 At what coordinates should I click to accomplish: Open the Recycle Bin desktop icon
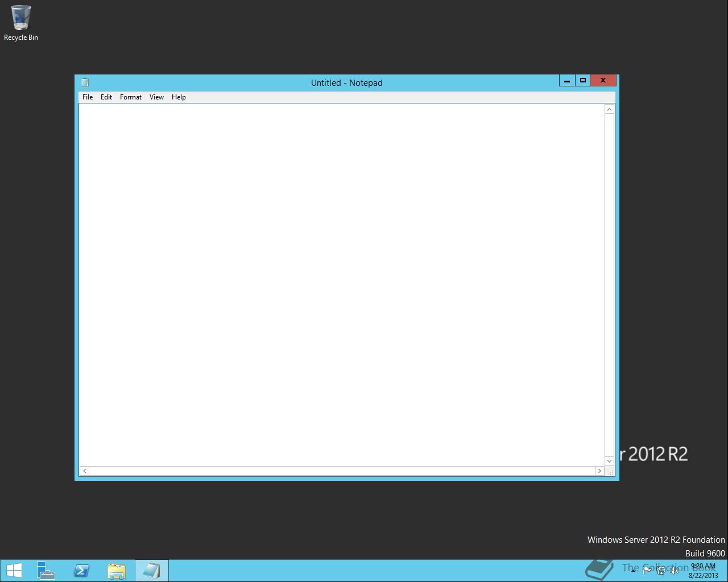pyautogui.click(x=21, y=23)
